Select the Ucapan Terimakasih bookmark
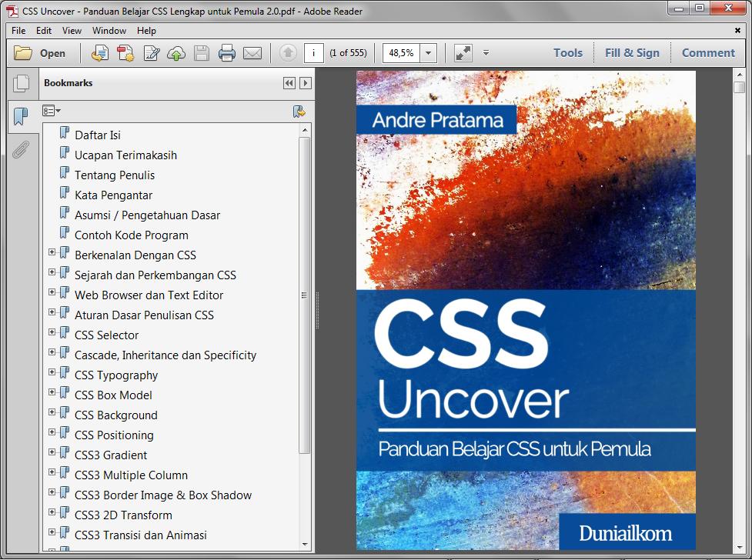The image size is (752, 560). [x=125, y=155]
